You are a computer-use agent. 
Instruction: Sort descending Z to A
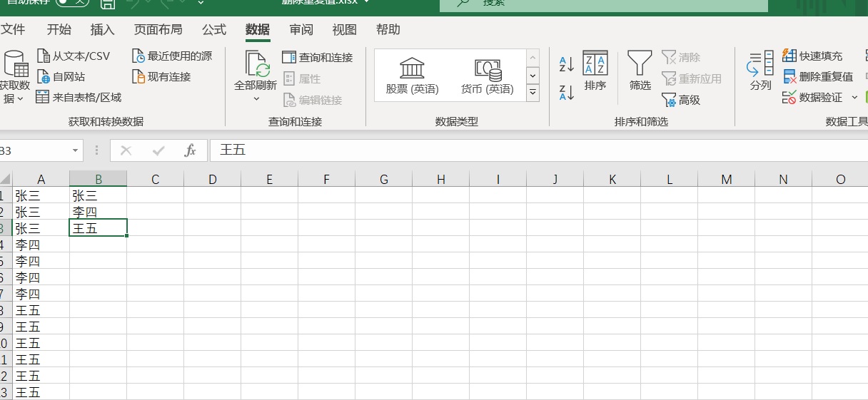pos(567,92)
